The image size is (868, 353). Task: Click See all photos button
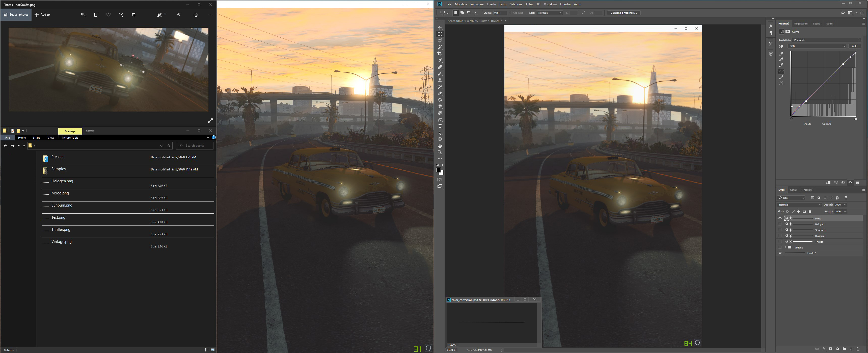[x=16, y=15]
